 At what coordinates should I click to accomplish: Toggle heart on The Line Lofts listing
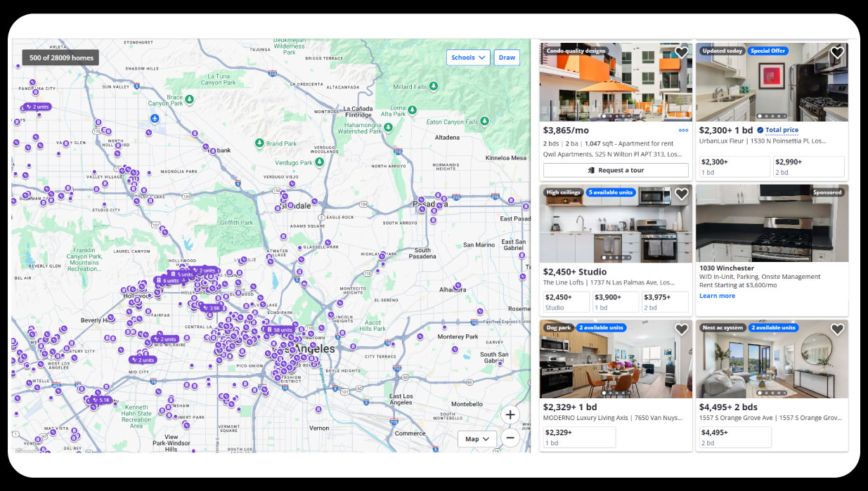[681, 194]
